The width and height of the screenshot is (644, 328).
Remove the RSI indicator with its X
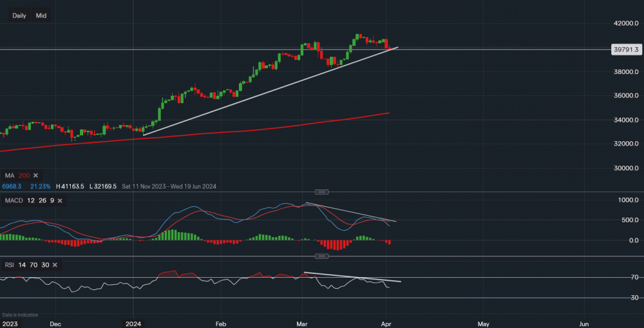coord(57,265)
